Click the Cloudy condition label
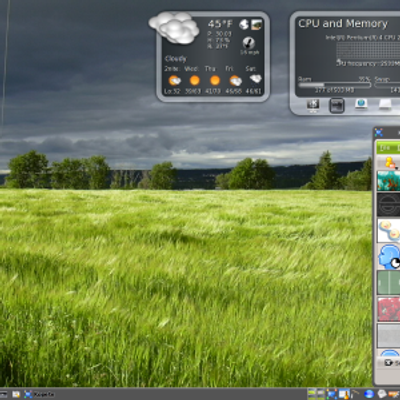The height and width of the screenshot is (400, 400). [175, 59]
